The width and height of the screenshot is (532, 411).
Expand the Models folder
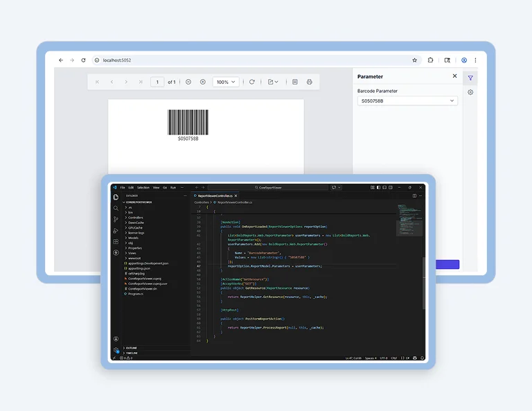point(132,238)
